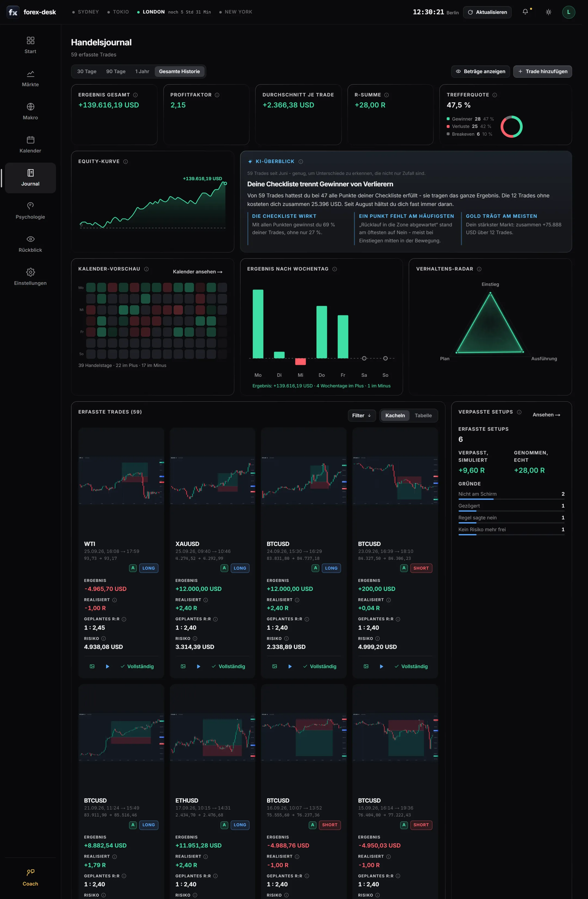This screenshot has height=899, width=588.
Task: Play the WTI trade replay
Action: tap(108, 666)
